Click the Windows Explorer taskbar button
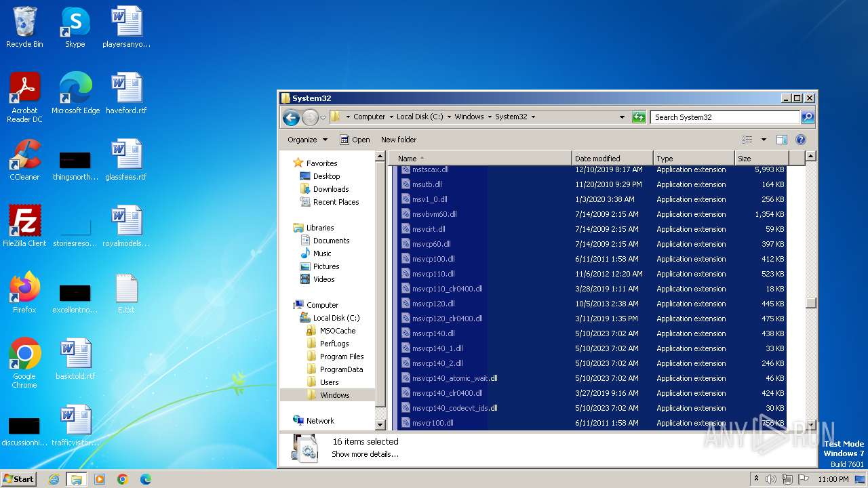Screen dimensions: 868x488 (77, 479)
